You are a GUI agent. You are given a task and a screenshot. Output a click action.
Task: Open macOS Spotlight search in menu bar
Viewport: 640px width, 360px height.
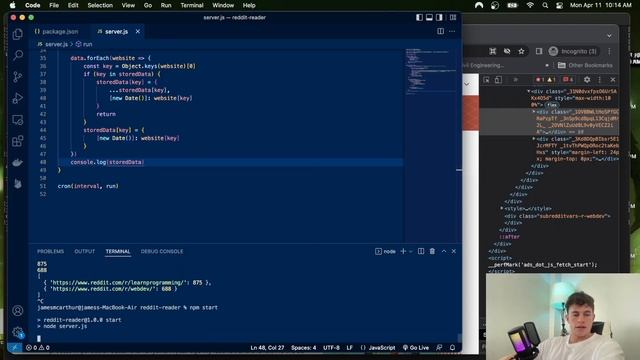545,5
